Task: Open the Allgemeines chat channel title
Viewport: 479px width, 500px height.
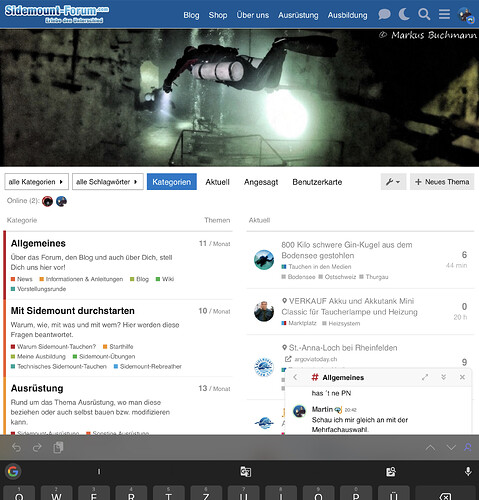Action: tap(343, 377)
